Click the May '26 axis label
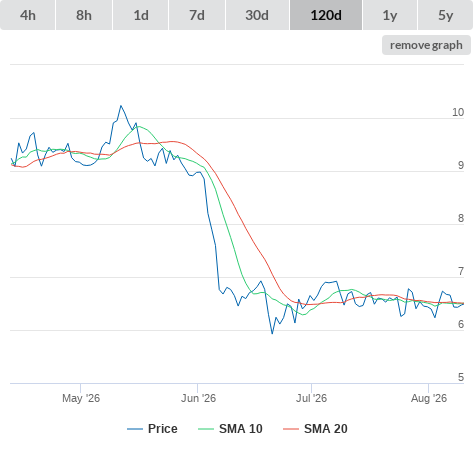The width and height of the screenshot is (474, 455). (x=81, y=398)
